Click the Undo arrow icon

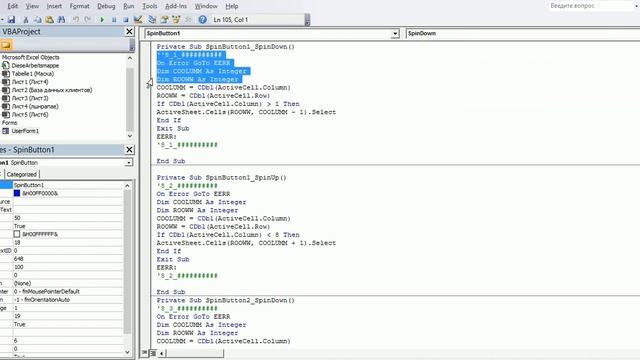76,20
